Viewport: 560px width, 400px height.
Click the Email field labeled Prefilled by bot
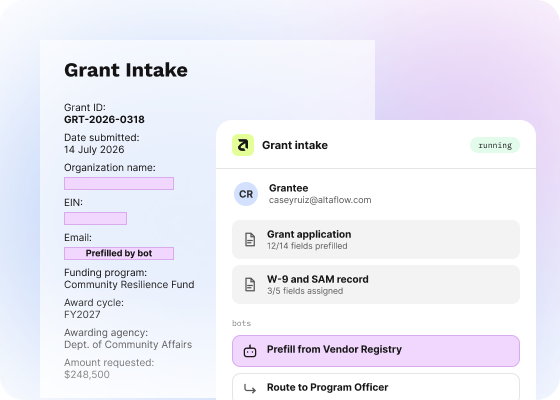pos(119,254)
